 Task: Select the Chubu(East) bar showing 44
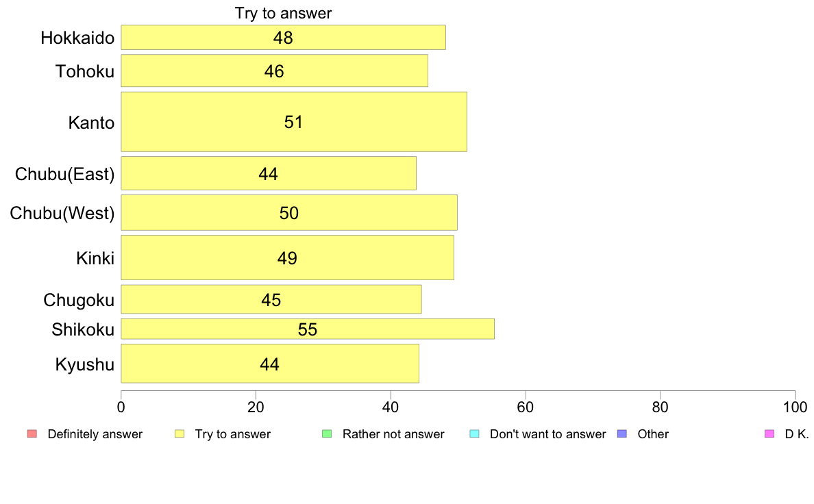tap(269, 173)
